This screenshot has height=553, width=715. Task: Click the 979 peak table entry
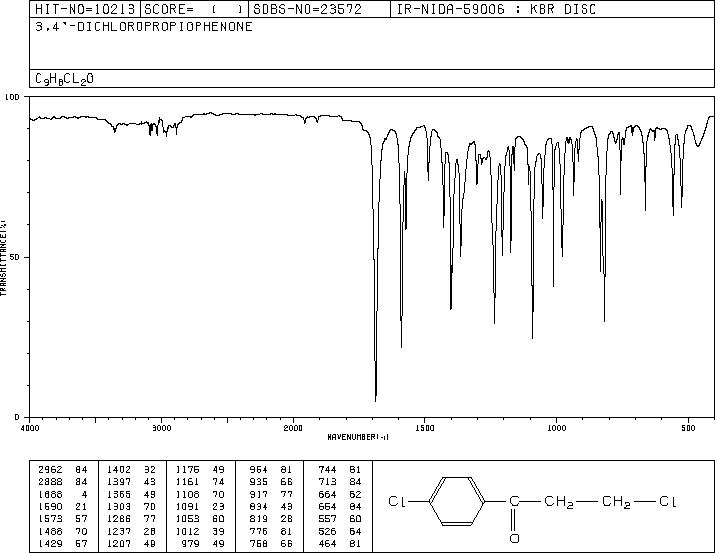[x=204, y=543]
